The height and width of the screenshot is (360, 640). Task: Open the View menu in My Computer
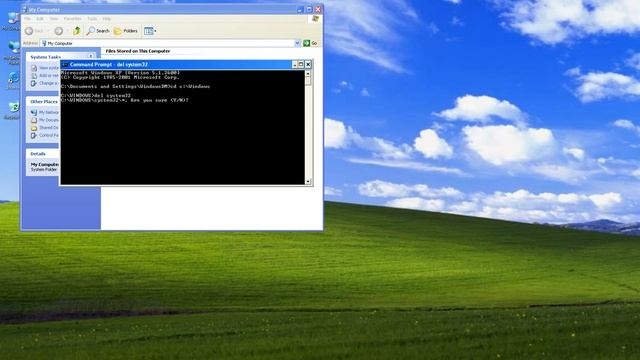click(x=54, y=19)
